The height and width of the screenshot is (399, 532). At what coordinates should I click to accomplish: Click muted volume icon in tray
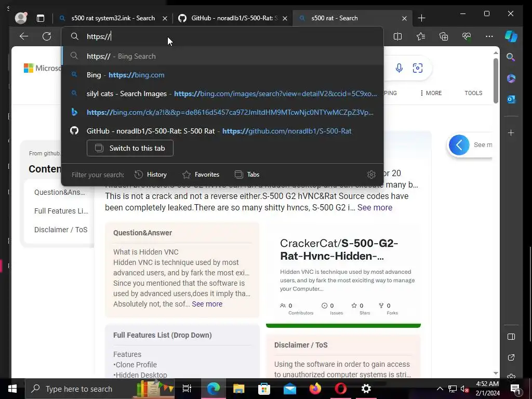(464, 389)
